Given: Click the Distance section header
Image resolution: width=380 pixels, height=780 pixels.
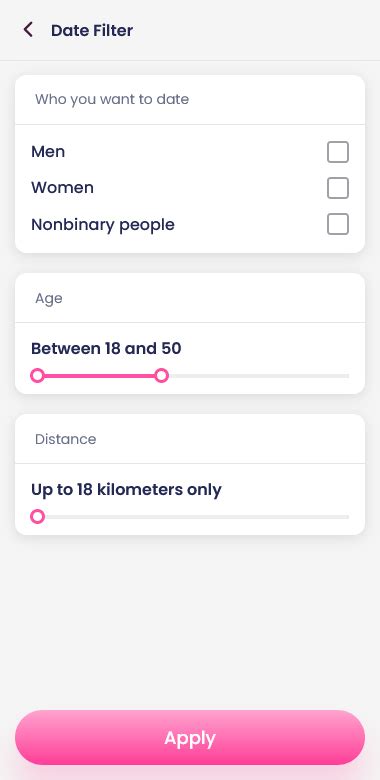Looking at the screenshot, I should click(66, 439).
